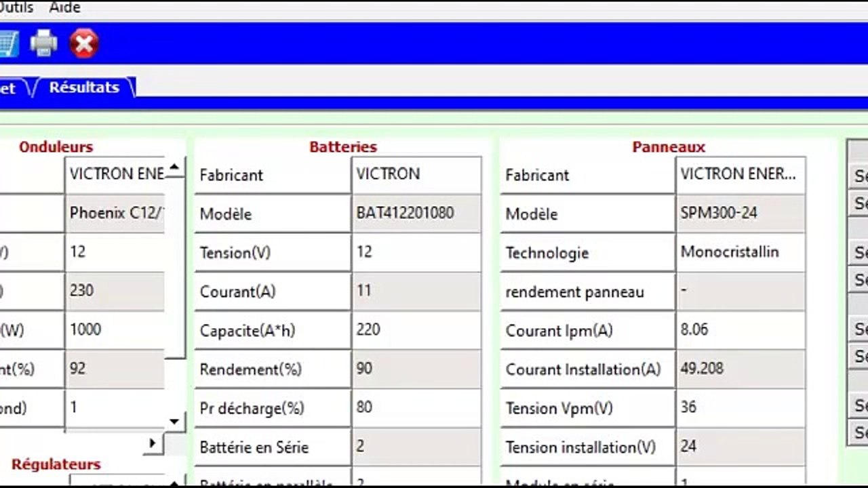Click the Onduleurs value 92

tap(115, 369)
